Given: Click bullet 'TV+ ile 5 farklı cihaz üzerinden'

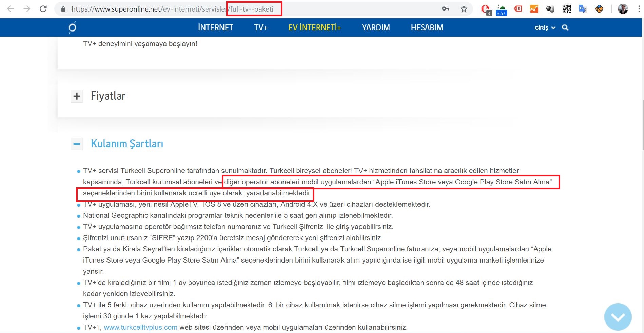Looking at the screenshot, I should (x=314, y=310).
